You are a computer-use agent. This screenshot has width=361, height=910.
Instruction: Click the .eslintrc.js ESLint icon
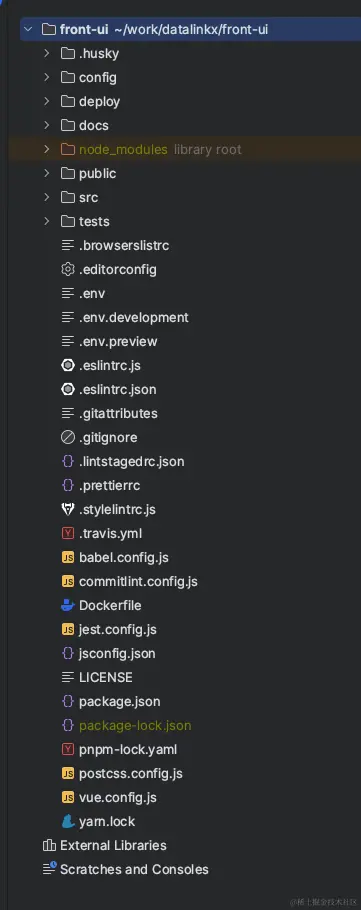(68, 366)
